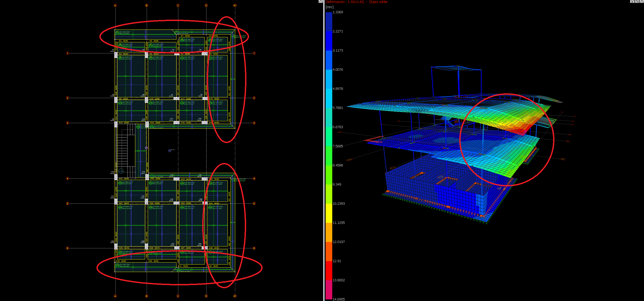Click the up-arrow icon at top-right corner
Viewport: 644px width, 301px height.
[642, 1]
